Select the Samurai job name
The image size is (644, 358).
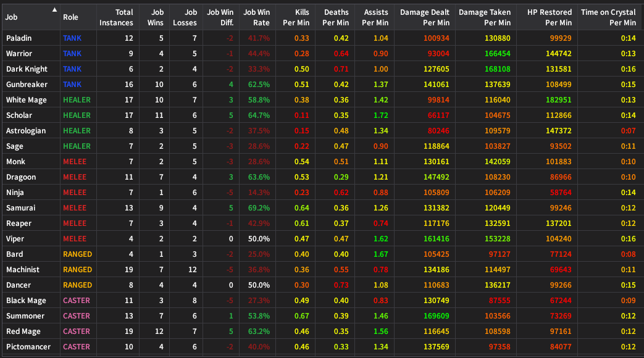(x=20, y=208)
